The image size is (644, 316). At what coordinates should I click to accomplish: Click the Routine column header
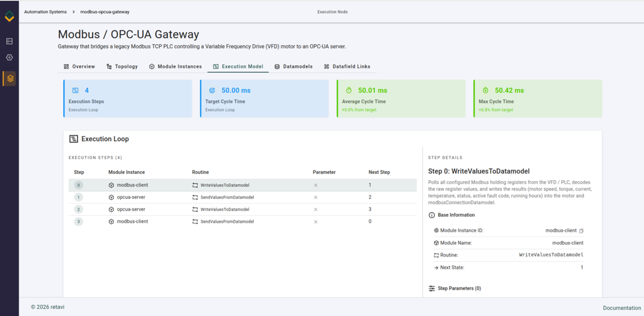tap(200, 173)
